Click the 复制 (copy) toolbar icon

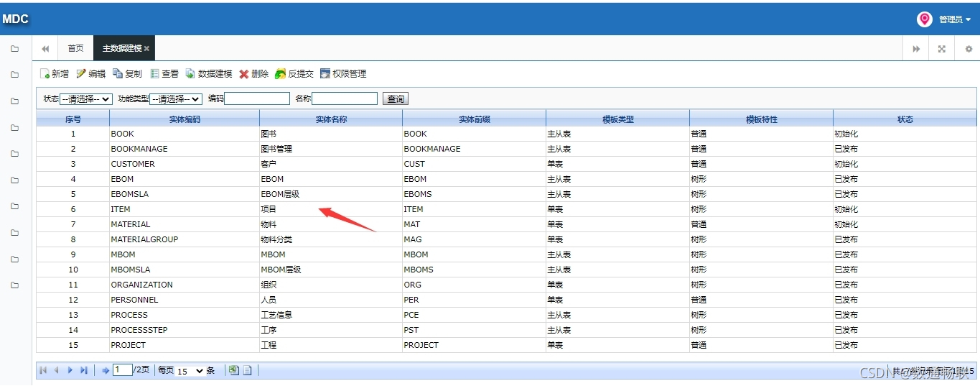[x=118, y=74]
